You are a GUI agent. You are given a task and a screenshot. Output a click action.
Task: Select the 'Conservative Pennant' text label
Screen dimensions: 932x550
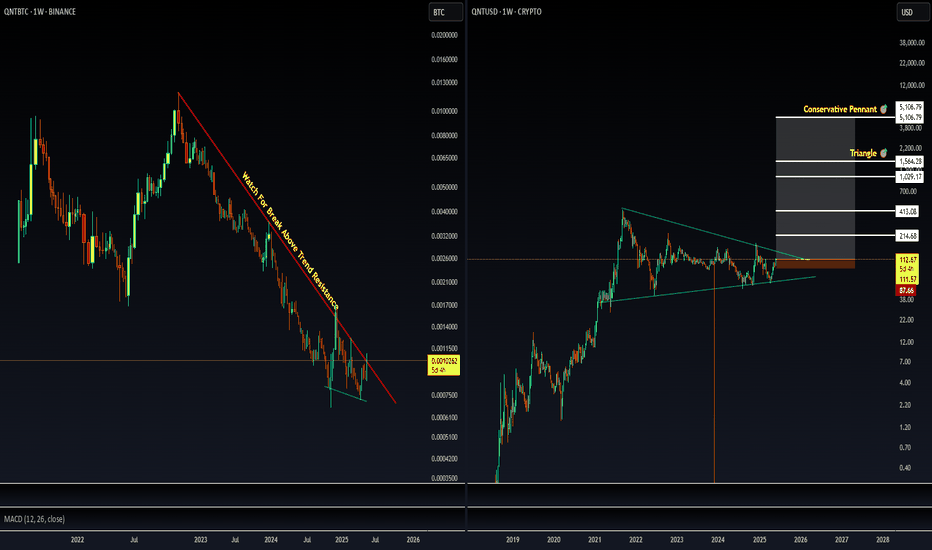tap(840, 109)
